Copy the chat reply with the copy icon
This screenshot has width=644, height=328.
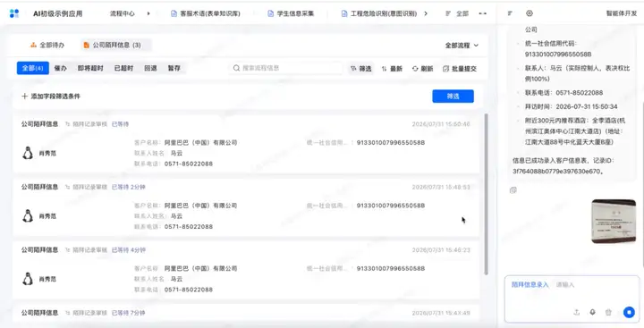point(513,190)
